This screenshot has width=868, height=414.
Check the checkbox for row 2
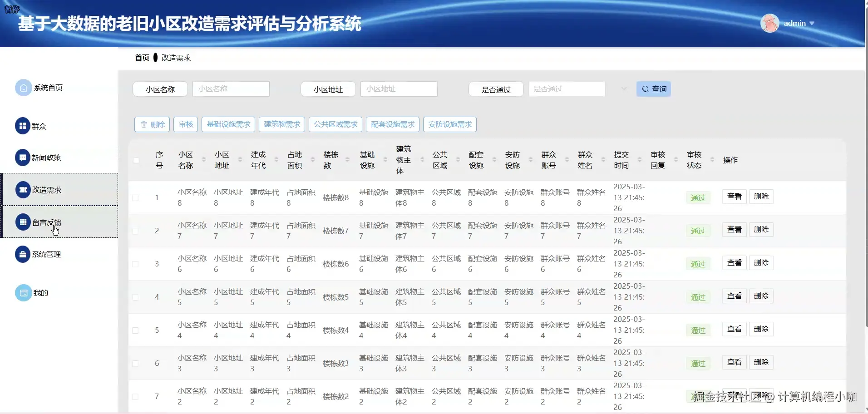pyautogui.click(x=135, y=231)
